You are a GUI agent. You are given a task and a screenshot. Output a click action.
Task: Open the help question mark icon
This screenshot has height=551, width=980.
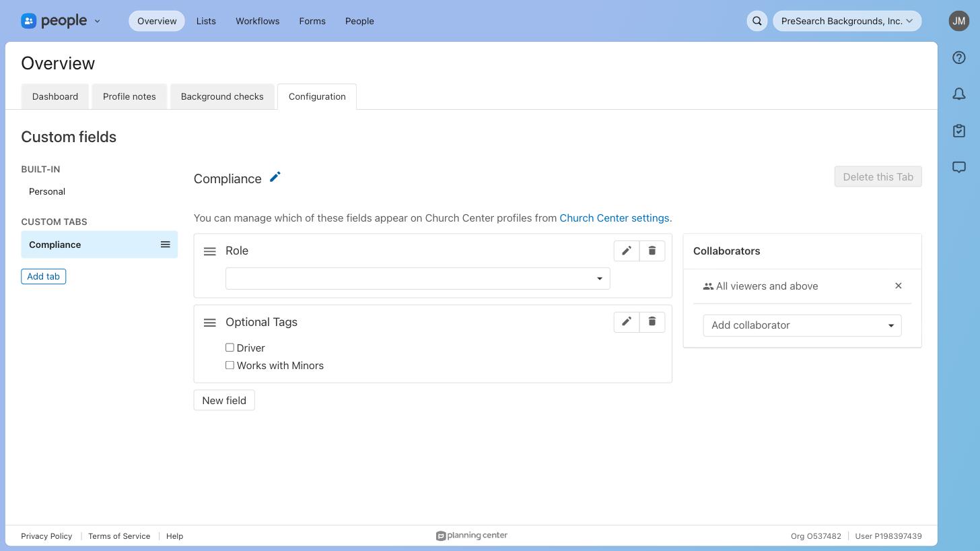tap(959, 58)
